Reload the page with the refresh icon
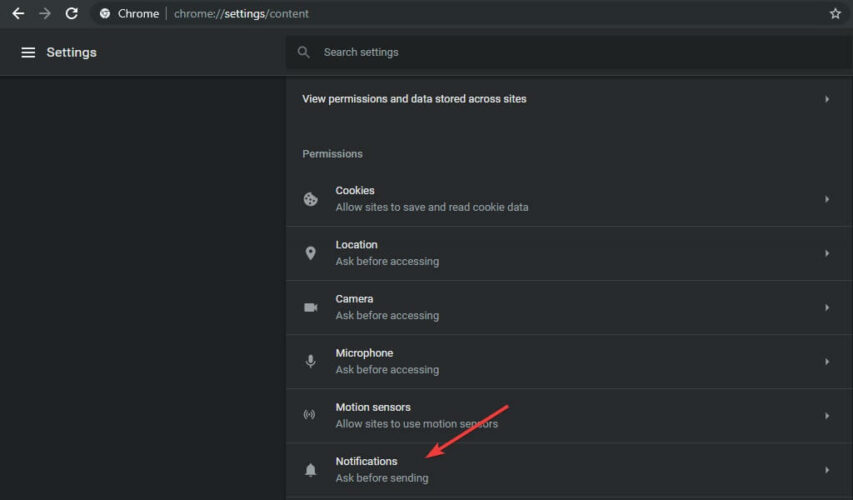Viewport: 853px width, 500px height. coord(71,14)
